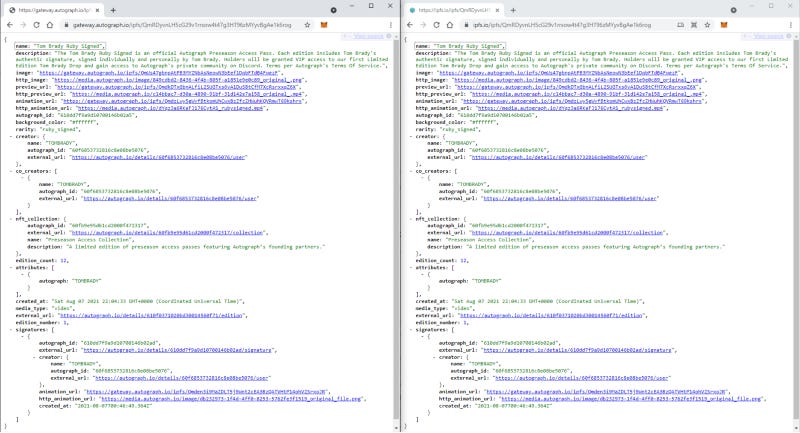Collapse creator object in ipfs.io window
Screen dimensions: 800x433
tap(411, 137)
